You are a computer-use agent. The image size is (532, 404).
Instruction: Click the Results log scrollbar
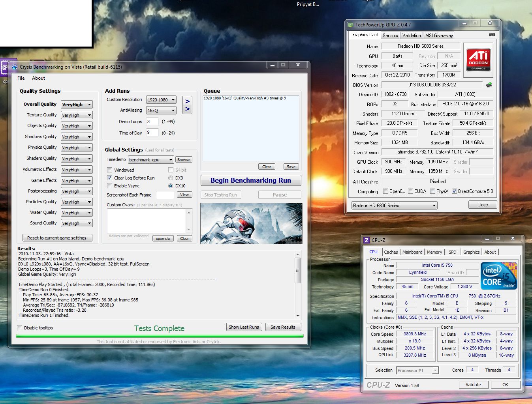click(297, 284)
